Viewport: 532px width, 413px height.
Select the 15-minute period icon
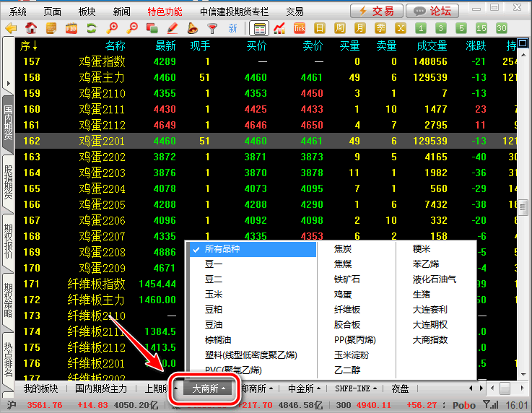click(481, 29)
